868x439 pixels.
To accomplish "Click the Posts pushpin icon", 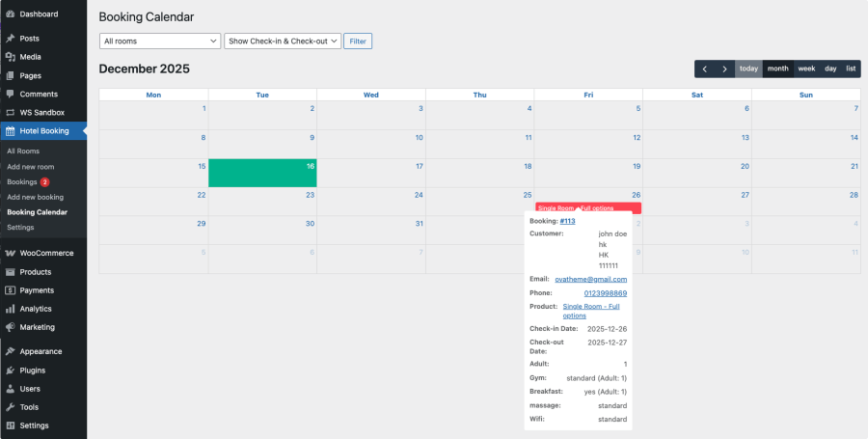I will click(10, 39).
